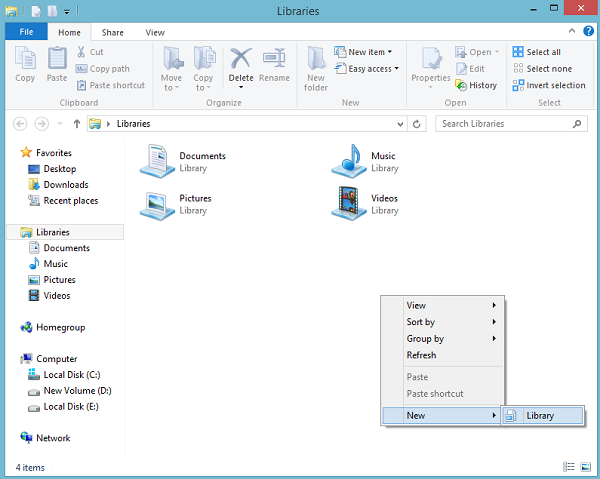
Task: Click the Back navigation arrow
Action: pos(20,124)
